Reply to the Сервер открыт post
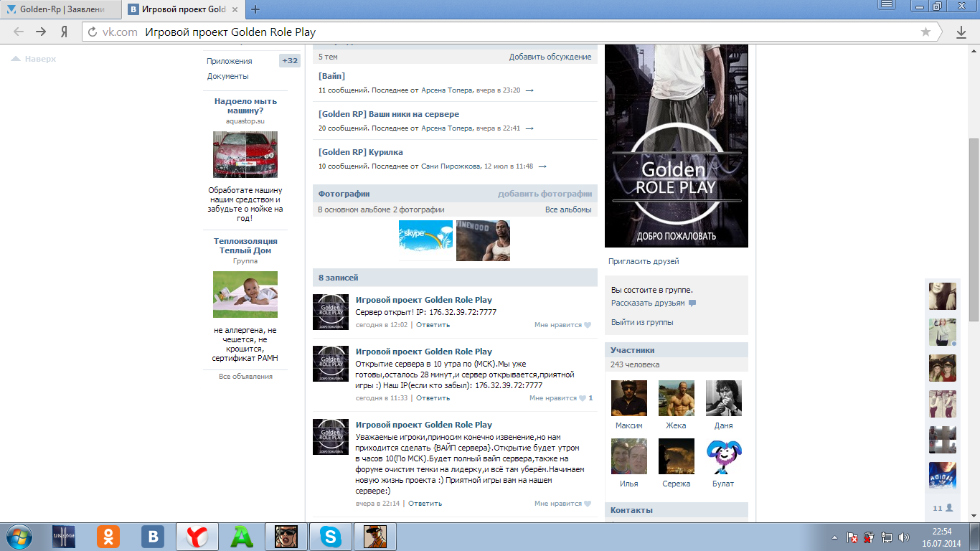This screenshot has height=551, width=980. [433, 325]
